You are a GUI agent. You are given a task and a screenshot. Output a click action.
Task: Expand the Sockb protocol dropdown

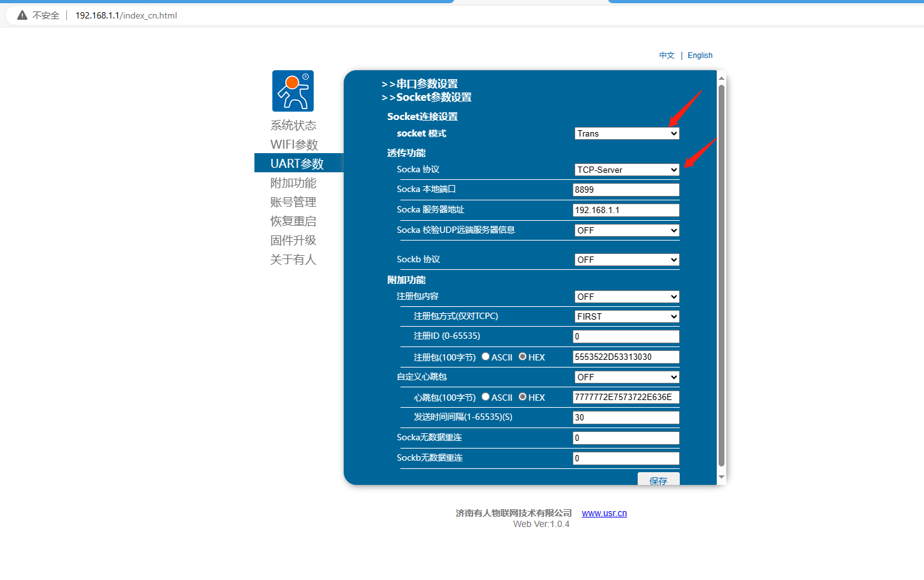[x=626, y=260]
